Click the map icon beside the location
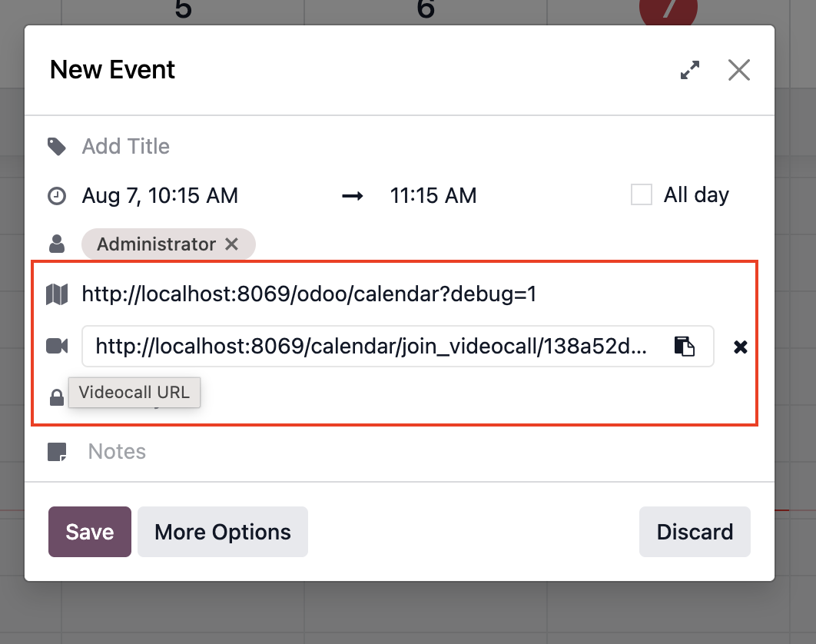Viewport: 816px width, 644px height. click(57, 294)
